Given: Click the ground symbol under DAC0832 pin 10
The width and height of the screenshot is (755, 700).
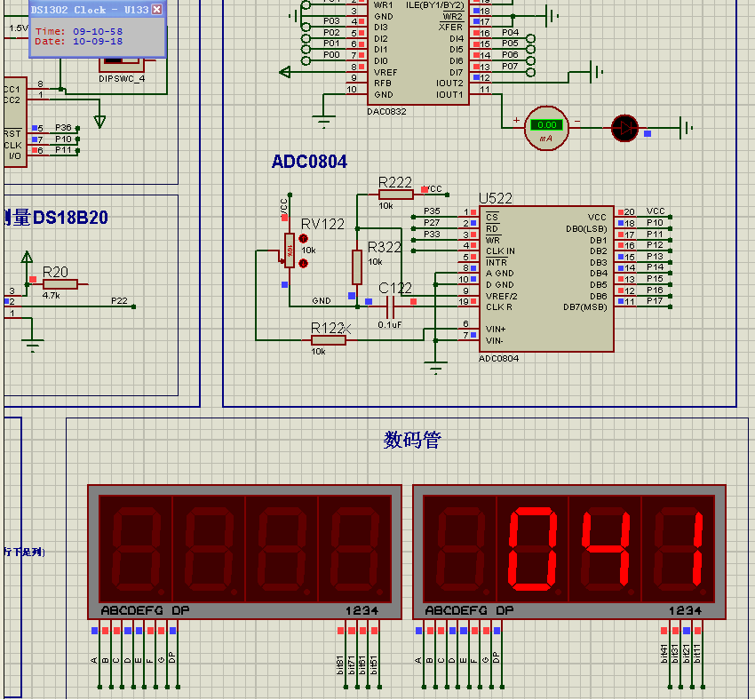Looking at the screenshot, I should tap(323, 120).
